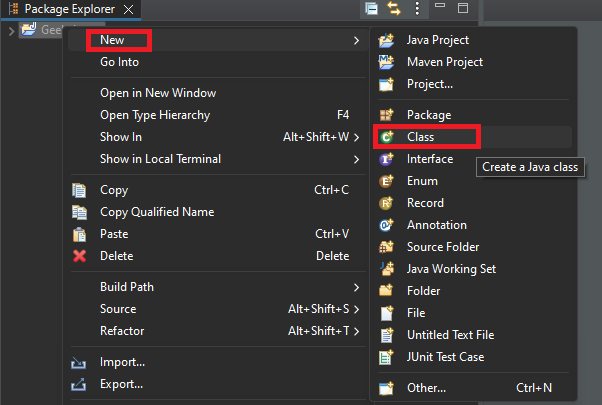Create a new Class from submenu
This screenshot has width=602, height=405.
point(473,137)
